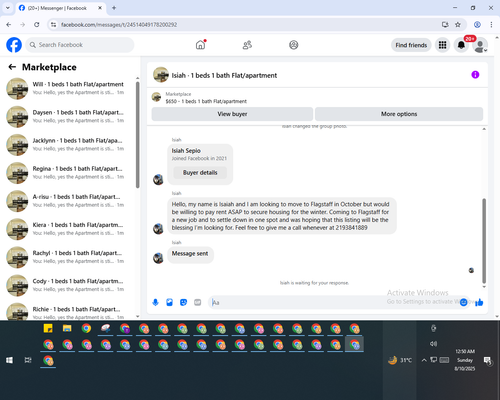Open the Will apartment conversation
Image resolution: width=500 pixels, height=400 pixels.
coord(68,88)
